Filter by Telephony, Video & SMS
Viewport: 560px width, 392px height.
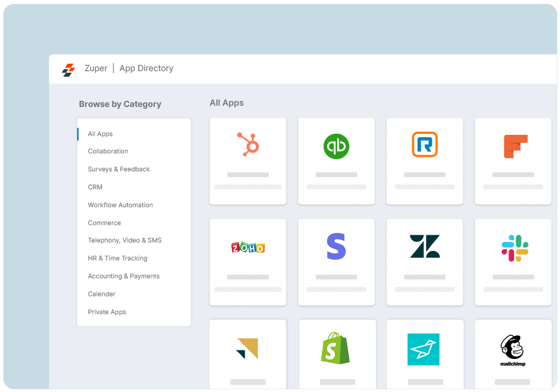coord(125,240)
